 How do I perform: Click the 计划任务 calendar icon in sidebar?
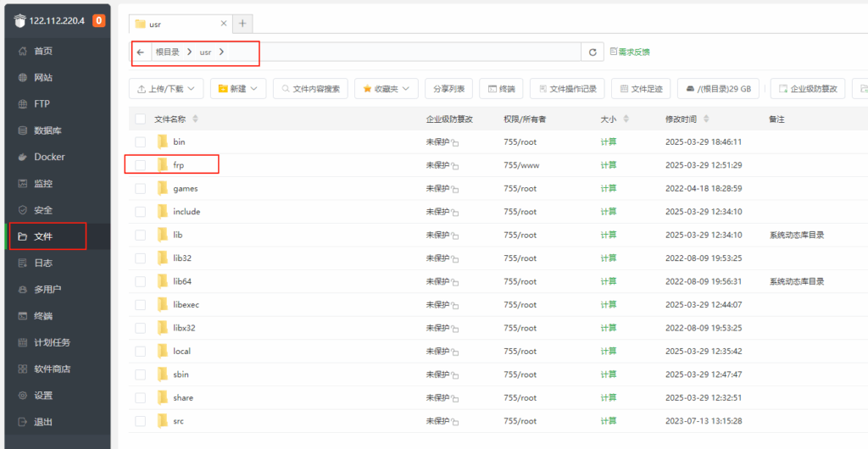coord(23,342)
